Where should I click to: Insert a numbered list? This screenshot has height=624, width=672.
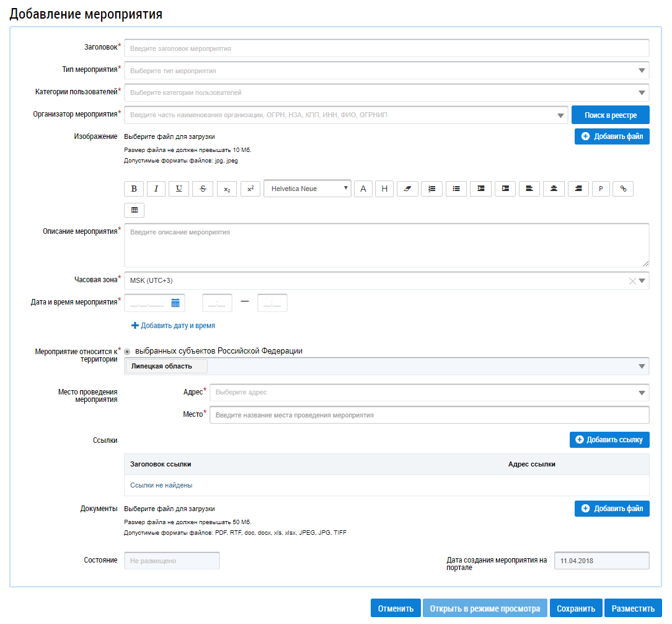[x=431, y=189]
